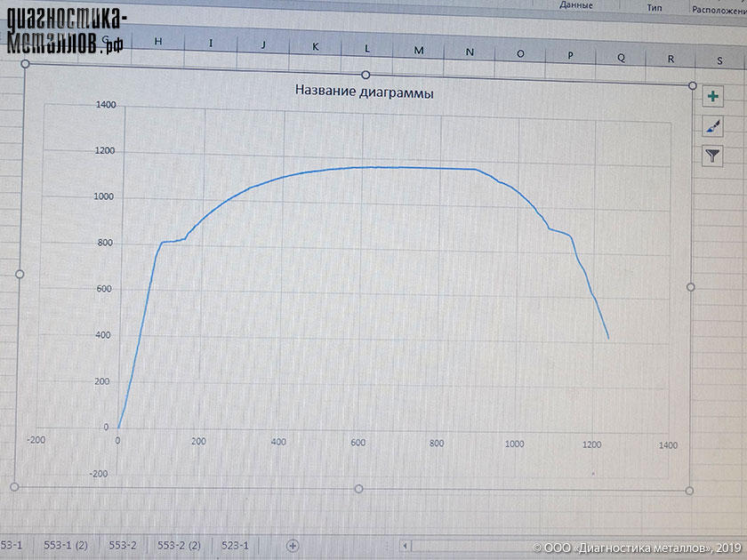Click horizontal axis label 1000
Viewport: 747px width, 560px height.
point(514,444)
